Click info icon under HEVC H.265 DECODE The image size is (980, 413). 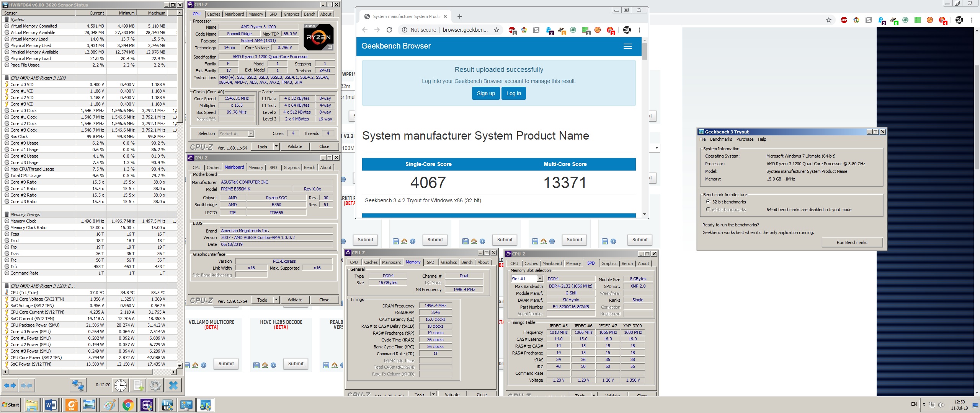pos(273,365)
